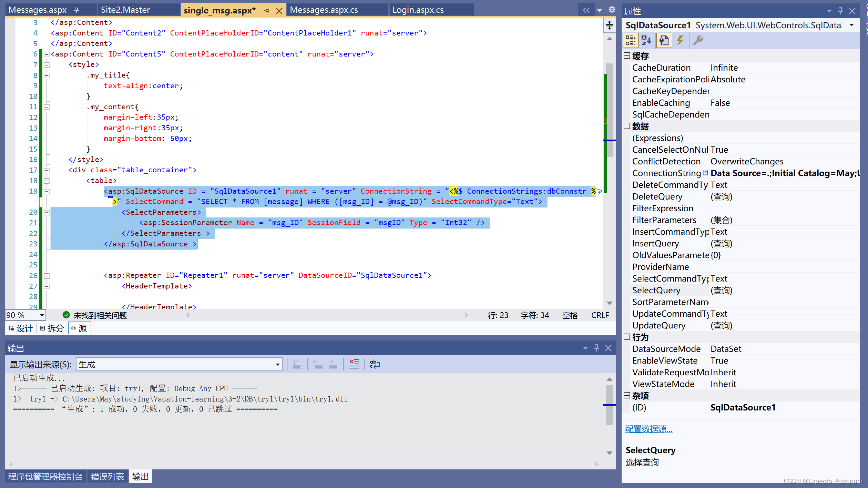Toggle word wrap in Output panel

tap(375, 364)
